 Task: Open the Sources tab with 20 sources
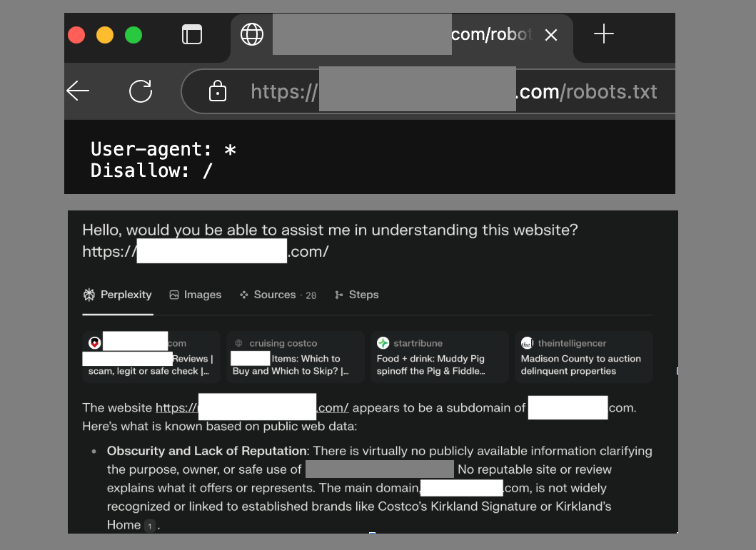(278, 295)
